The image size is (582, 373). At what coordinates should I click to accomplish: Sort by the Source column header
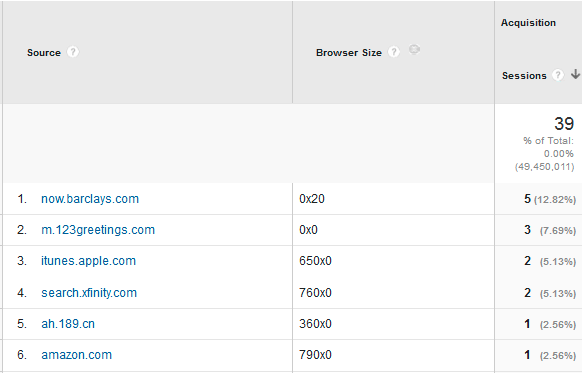tap(44, 53)
